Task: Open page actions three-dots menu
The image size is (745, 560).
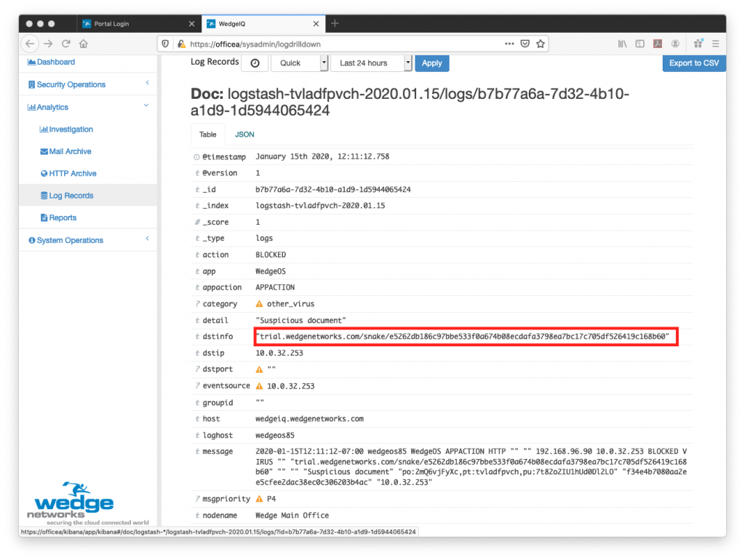Action: point(509,44)
